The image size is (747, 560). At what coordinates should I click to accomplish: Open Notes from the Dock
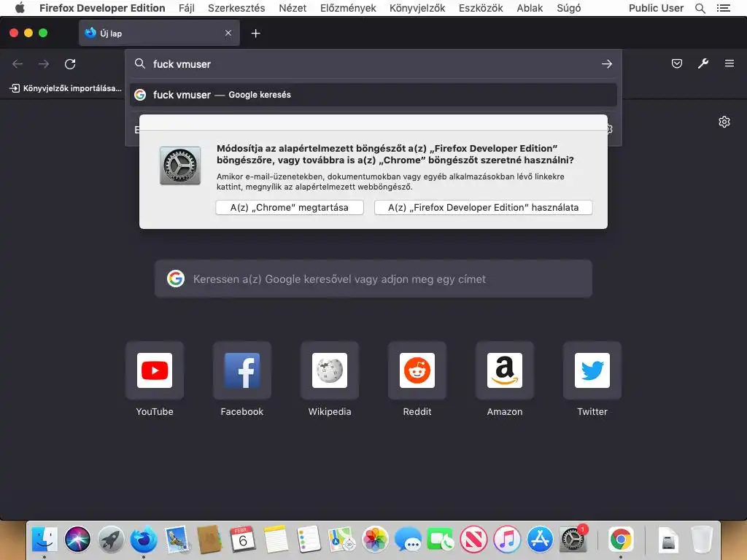tap(276, 540)
